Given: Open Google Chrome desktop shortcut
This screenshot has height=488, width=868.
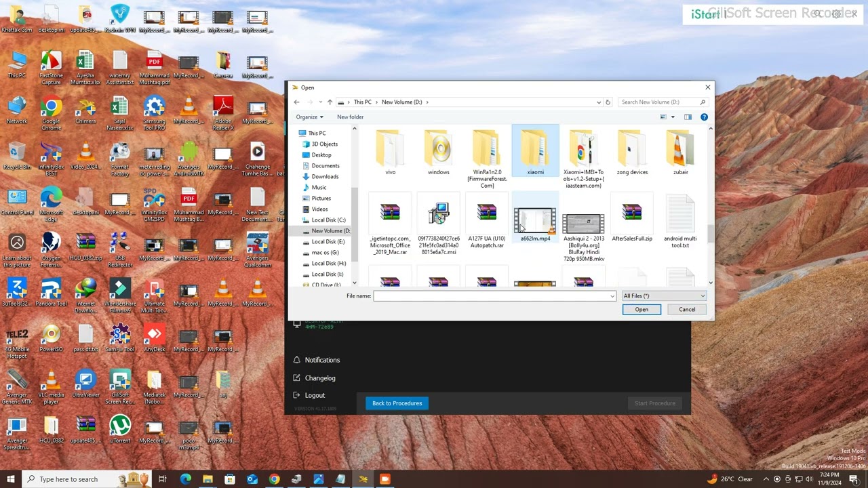Looking at the screenshot, I should point(51,113).
